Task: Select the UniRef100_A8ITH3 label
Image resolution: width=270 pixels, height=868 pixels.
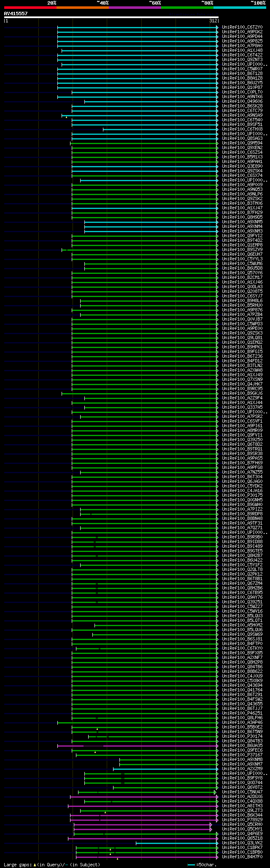Action: pos(242,806)
